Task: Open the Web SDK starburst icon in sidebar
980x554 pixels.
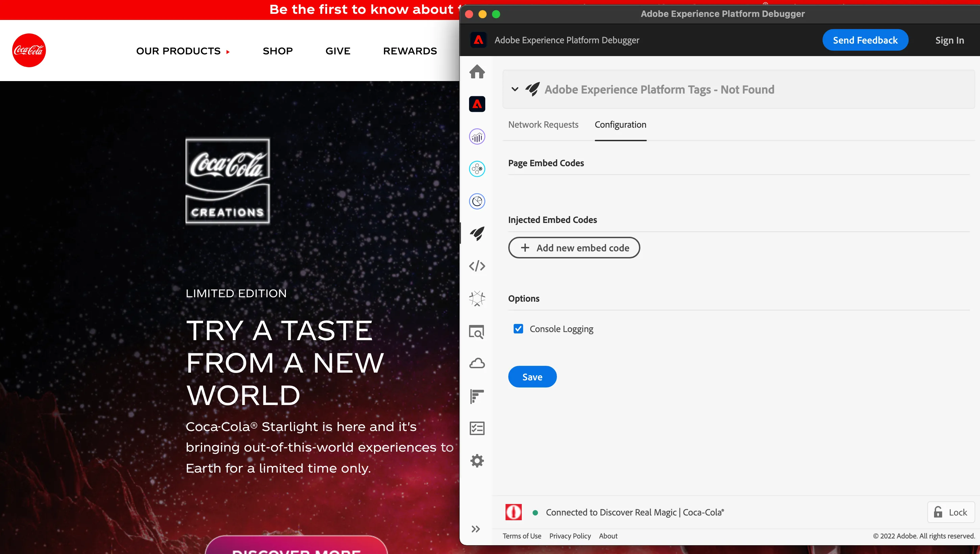Action: 477,299
